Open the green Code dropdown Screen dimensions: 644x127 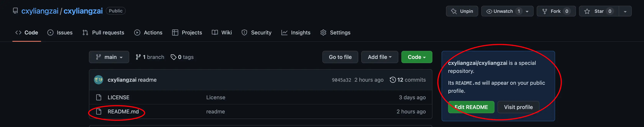(416, 57)
